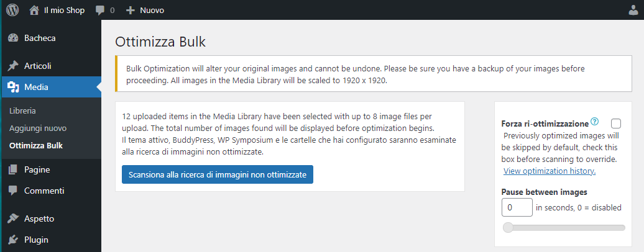This screenshot has width=644, height=252.
Task: Click the Plugin plug icon
Action: click(13, 240)
